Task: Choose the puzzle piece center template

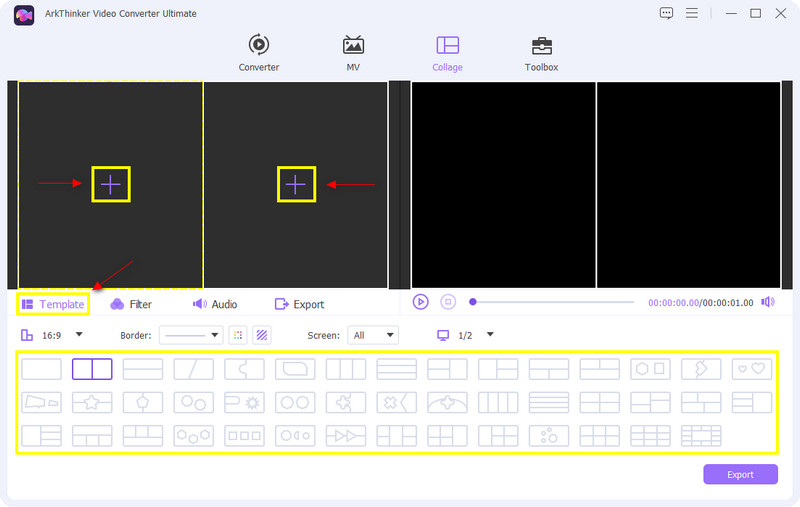Action: [346, 402]
